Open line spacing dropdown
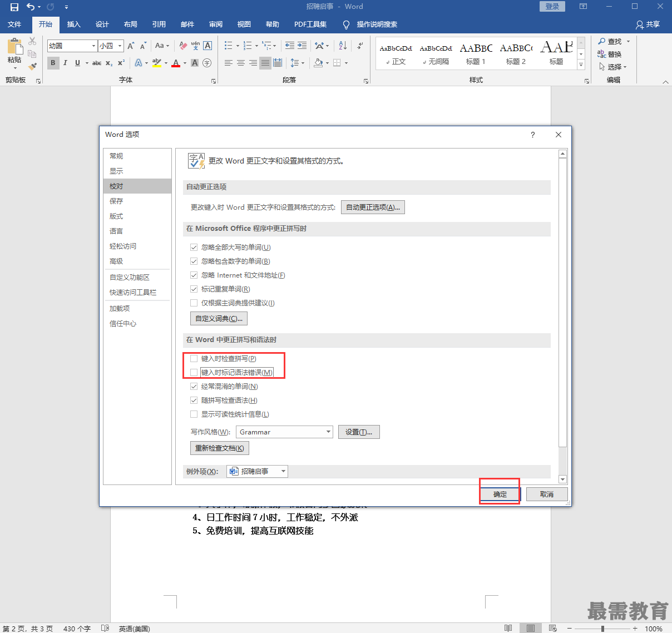The height and width of the screenshot is (633, 672). (298, 63)
